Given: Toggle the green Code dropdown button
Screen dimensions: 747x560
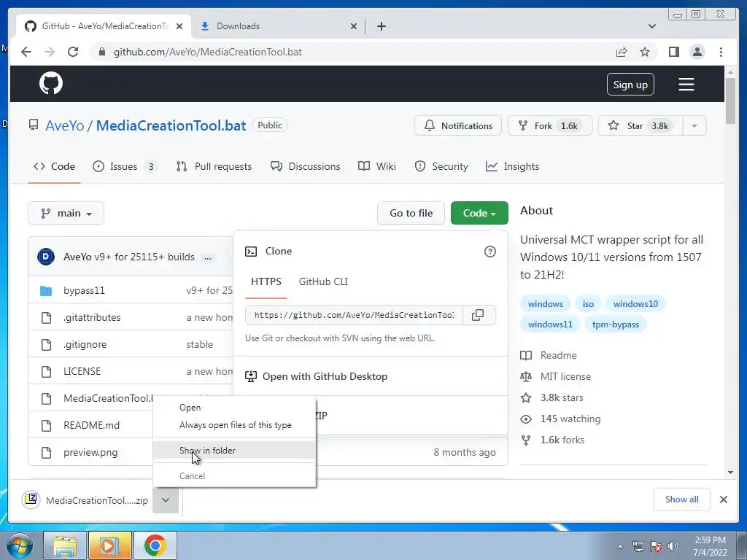Looking at the screenshot, I should pos(479,213).
